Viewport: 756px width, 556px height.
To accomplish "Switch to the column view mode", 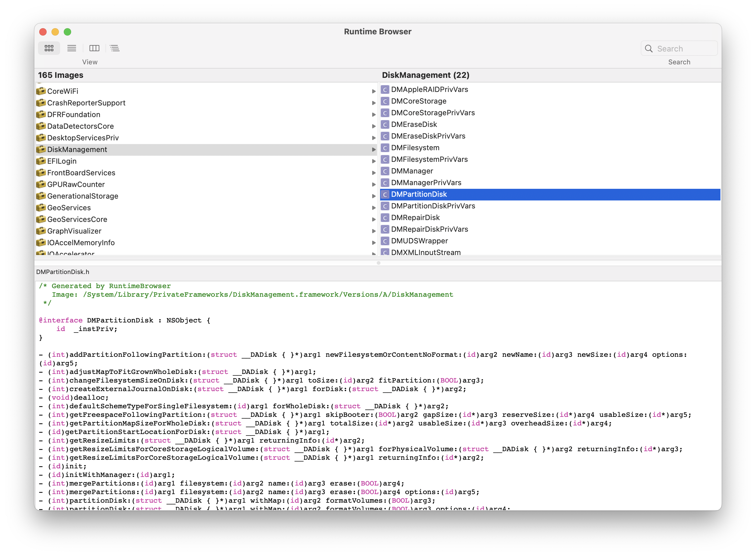I will tap(94, 48).
